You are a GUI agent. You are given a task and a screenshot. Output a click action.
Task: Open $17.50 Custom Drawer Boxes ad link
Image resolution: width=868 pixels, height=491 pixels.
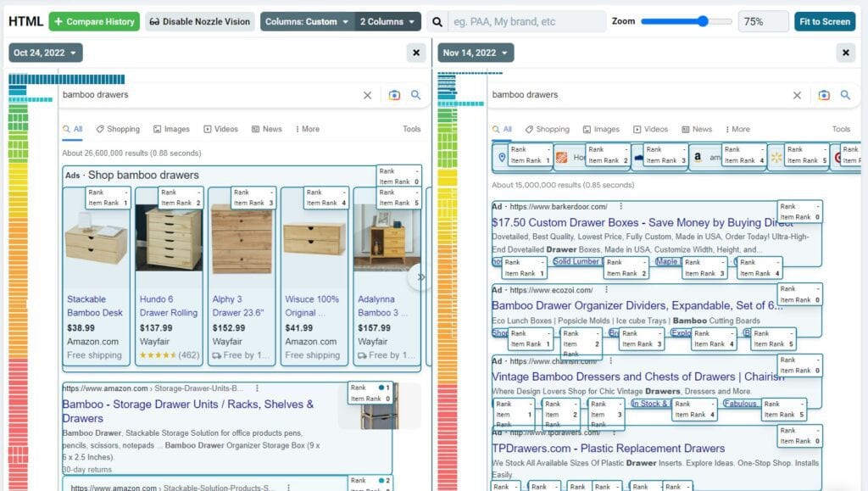(643, 222)
